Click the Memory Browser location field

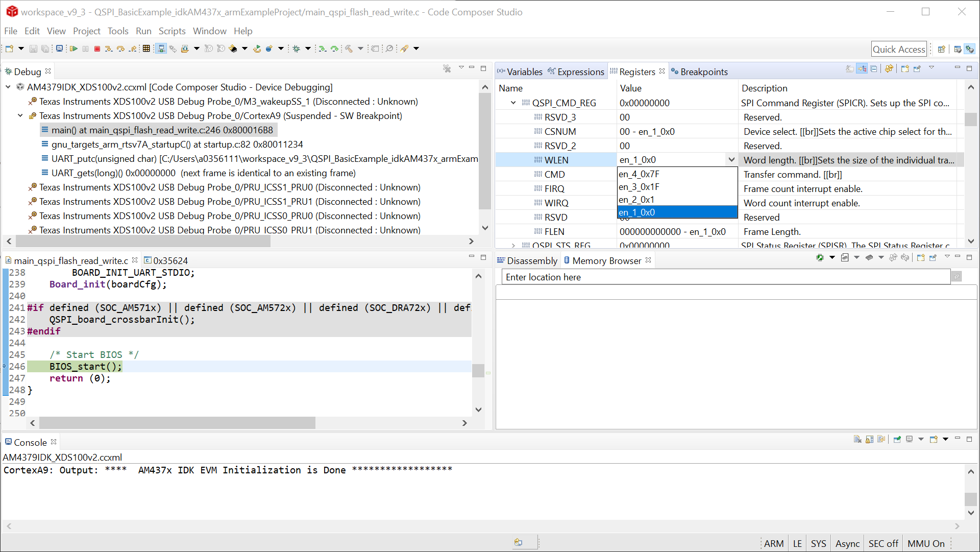pyautogui.click(x=725, y=277)
